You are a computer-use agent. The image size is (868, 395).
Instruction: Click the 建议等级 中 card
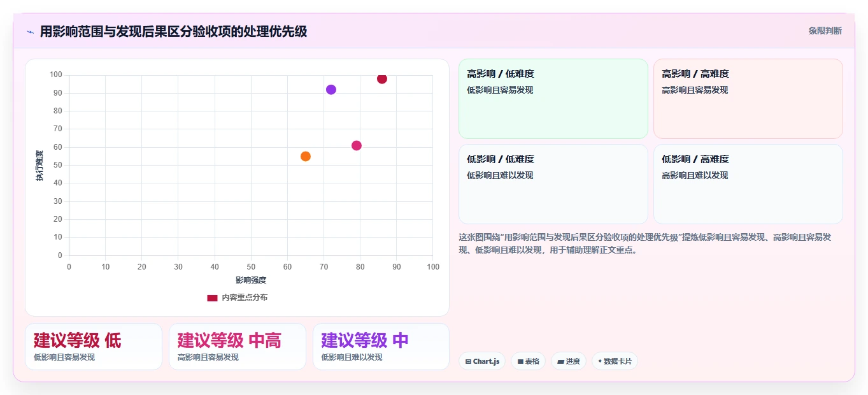[381, 347]
